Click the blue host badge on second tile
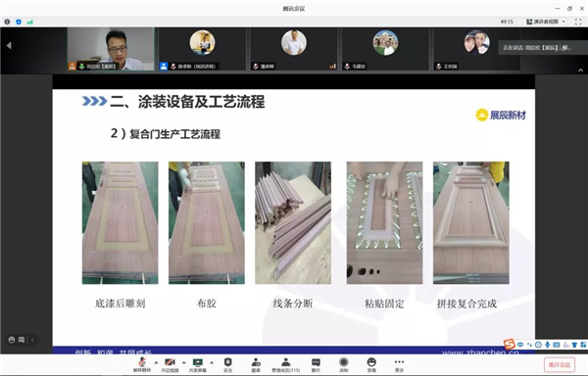Screen dimensions: 588x376 164,67
